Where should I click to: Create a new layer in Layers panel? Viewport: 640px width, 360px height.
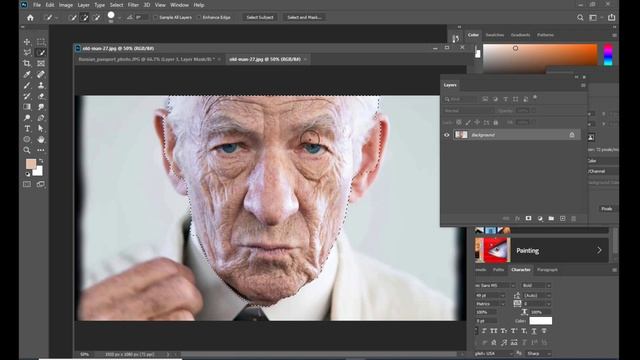point(562,219)
